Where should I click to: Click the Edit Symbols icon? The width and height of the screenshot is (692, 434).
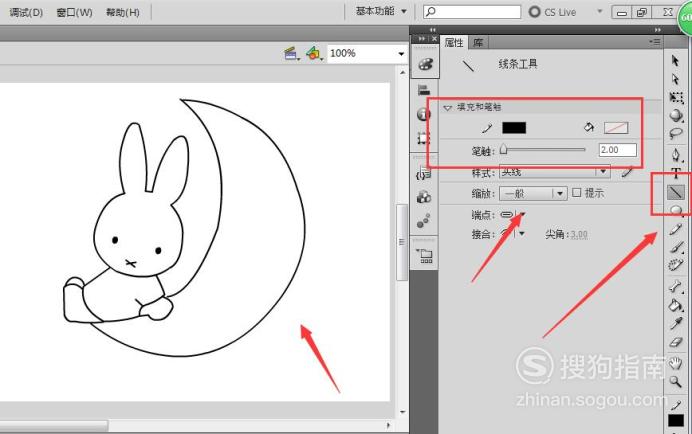pos(315,54)
